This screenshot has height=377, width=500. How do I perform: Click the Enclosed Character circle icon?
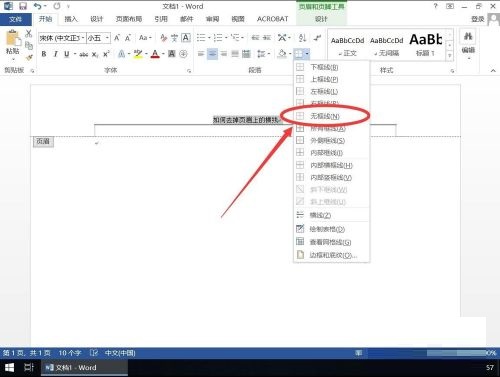coord(183,54)
